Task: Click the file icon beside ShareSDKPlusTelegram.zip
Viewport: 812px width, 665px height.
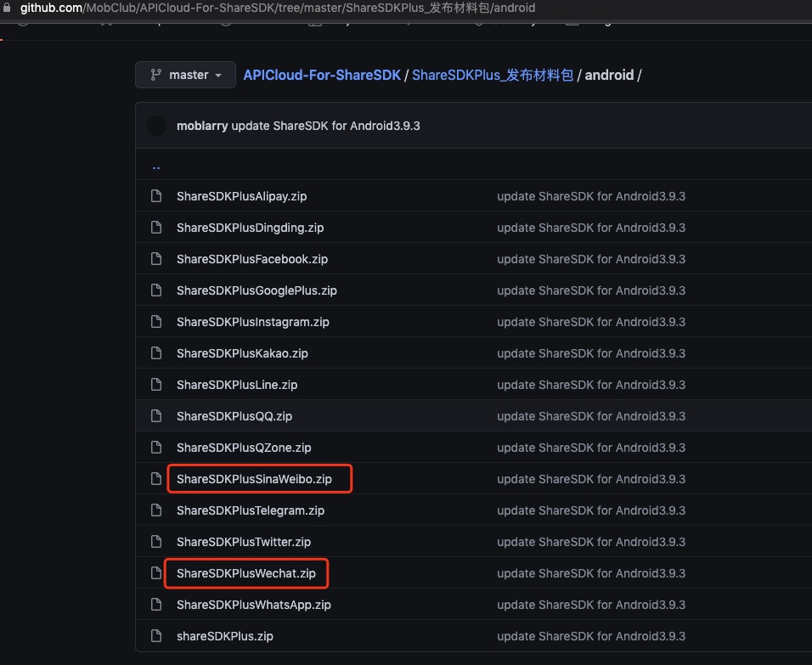Action: tap(156, 510)
